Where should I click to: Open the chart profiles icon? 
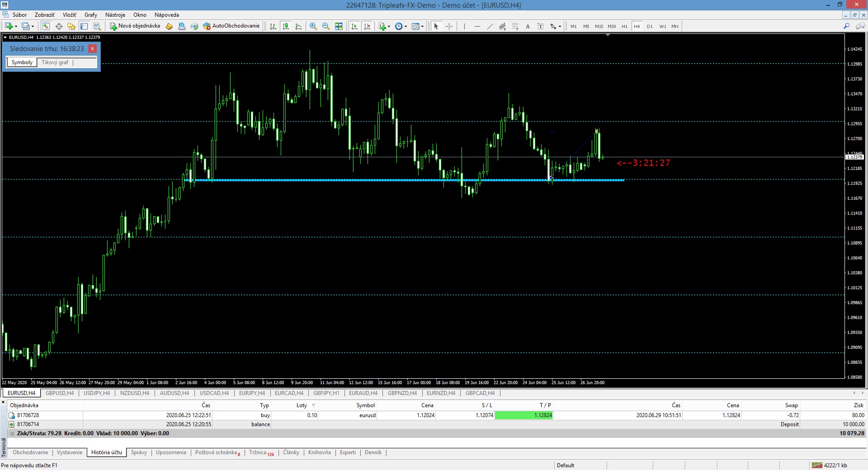pyautogui.click(x=26, y=26)
